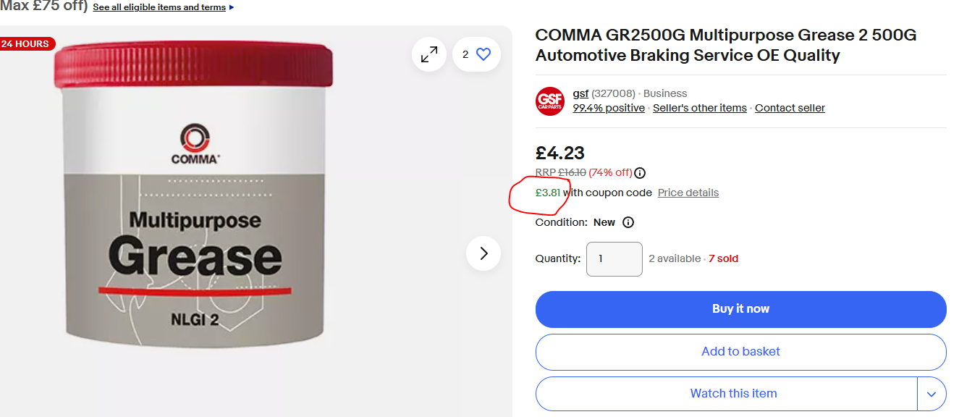Click the Quantity input field
Viewport: 980px width, 417px height.
[x=614, y=258]
